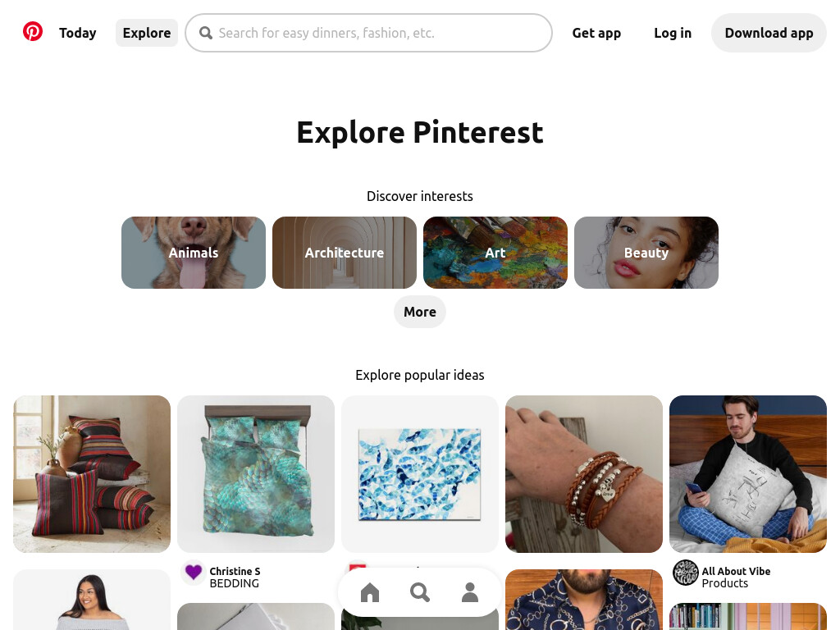Click the All About Vibe avatar icon
Image resolution: width=840 pixels, height=630 pixels.
point(685,573)
